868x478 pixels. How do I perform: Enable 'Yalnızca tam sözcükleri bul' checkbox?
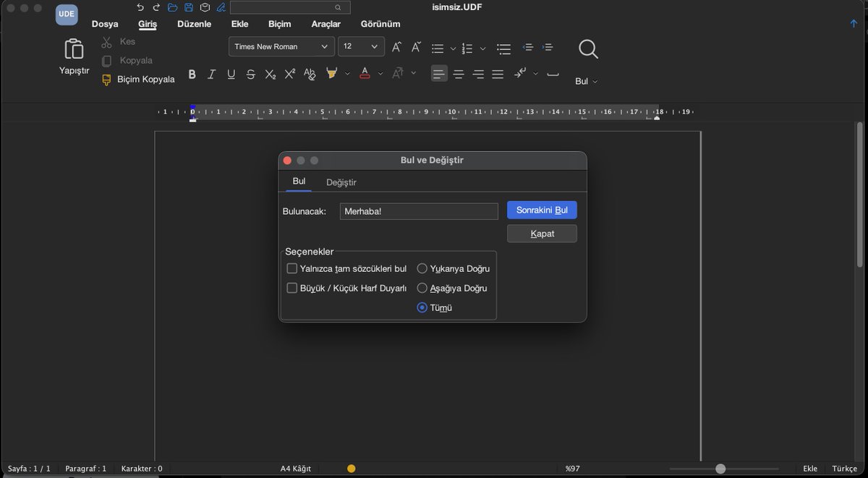(x=292, y=268)
